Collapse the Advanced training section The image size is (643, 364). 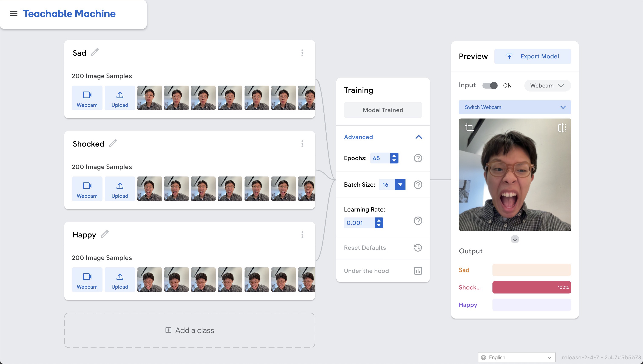tap(418, 137)
